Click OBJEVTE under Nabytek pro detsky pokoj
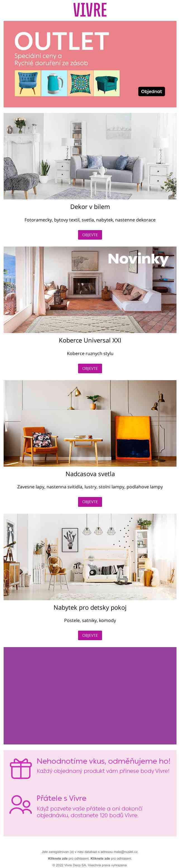 pyautogui.click(x=90, y=635)
